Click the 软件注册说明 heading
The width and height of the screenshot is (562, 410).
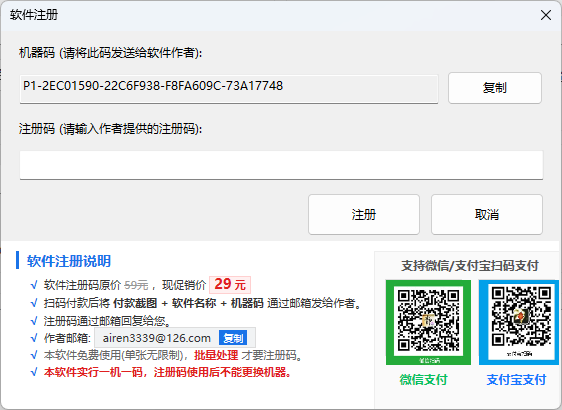69,261
